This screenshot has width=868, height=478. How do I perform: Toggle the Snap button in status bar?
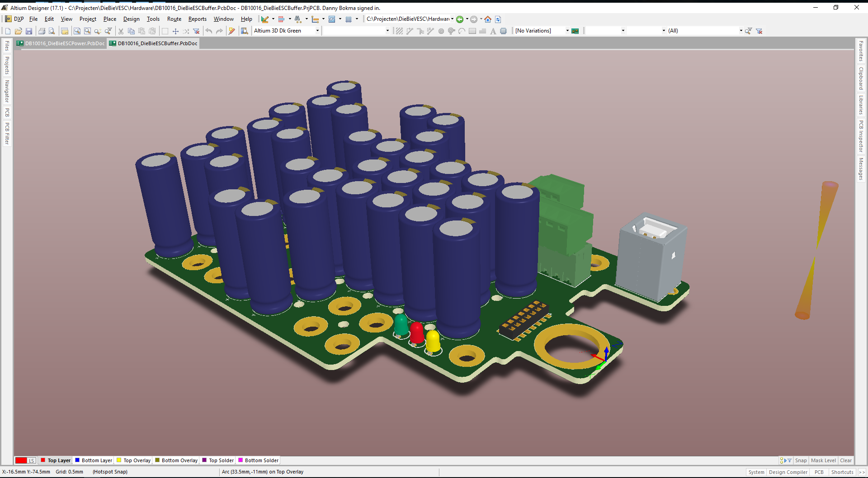pyautogui.click(x=801, y=460)
